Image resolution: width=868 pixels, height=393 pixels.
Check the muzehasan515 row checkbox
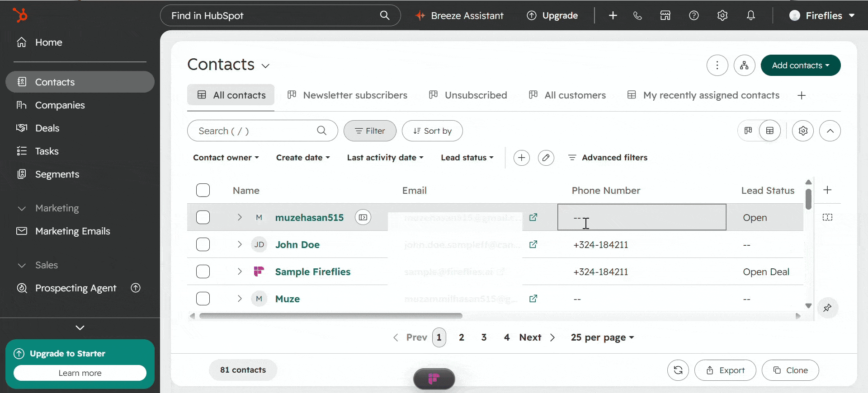(x=203, y=217)
